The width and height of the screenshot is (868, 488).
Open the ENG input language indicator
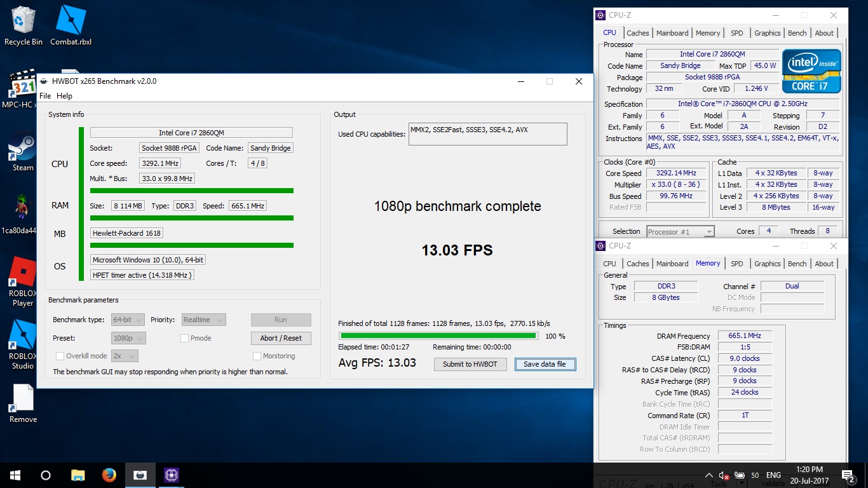[773, 475]
